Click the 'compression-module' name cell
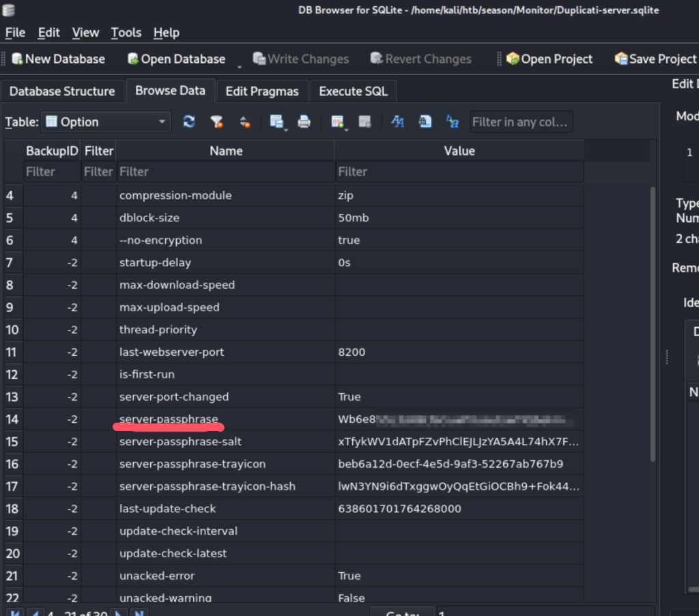Viewport: 699px width, 616px height. 225,195
